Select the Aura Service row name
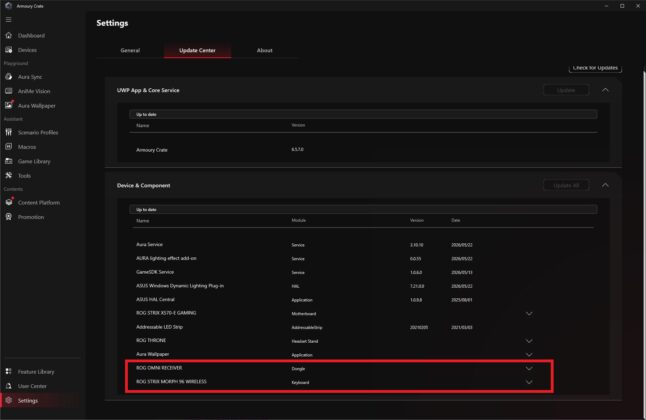646x420 pixels. [x=149, y=244]
